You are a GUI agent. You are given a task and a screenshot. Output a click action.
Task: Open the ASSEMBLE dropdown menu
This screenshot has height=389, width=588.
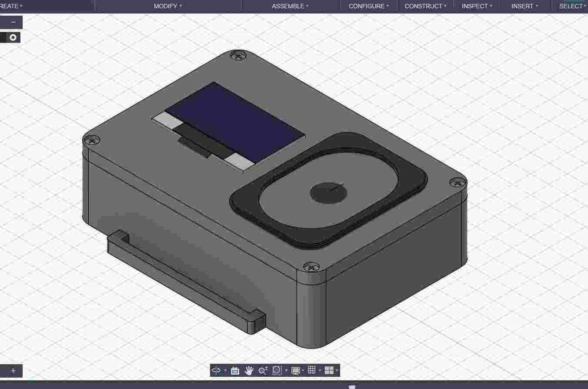[x=290, y=6]
